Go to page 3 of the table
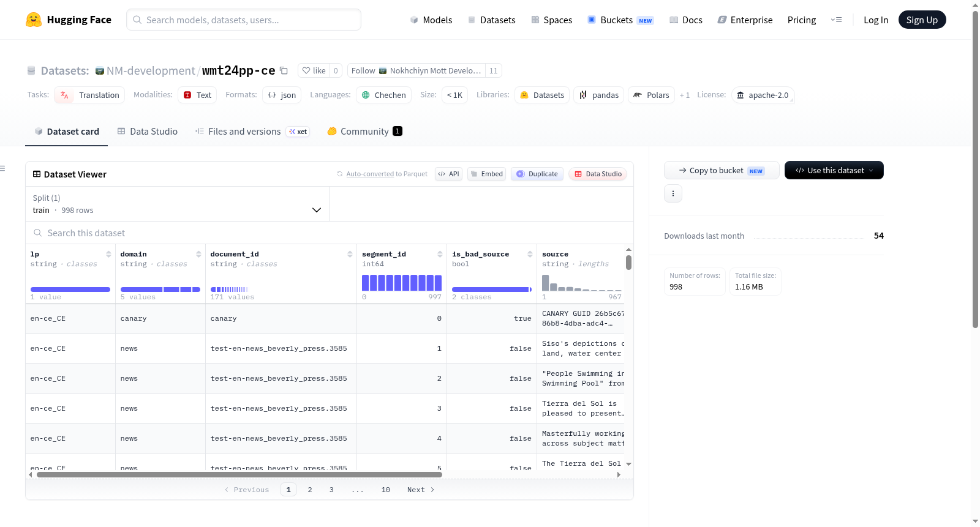The height and width of the screenshot is (527, 980). tap(331, 490)
